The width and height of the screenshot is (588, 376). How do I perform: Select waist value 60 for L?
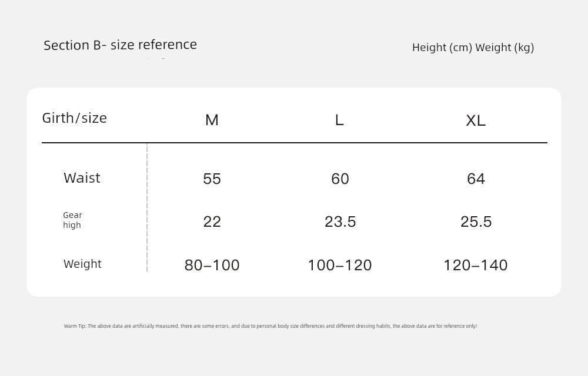tap(340, 179)
